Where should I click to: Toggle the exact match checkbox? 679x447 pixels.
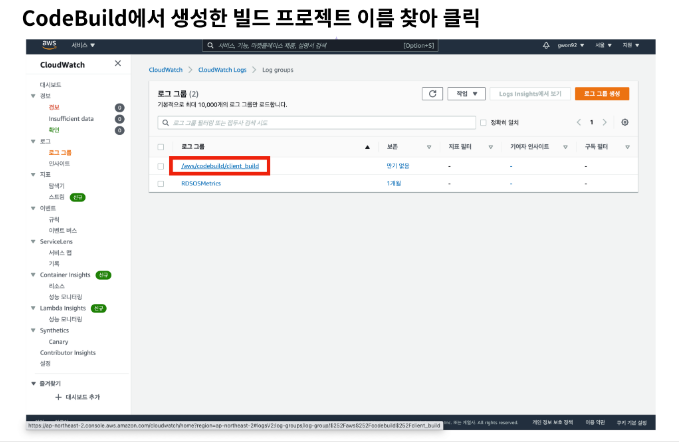[x=483, y=123]
